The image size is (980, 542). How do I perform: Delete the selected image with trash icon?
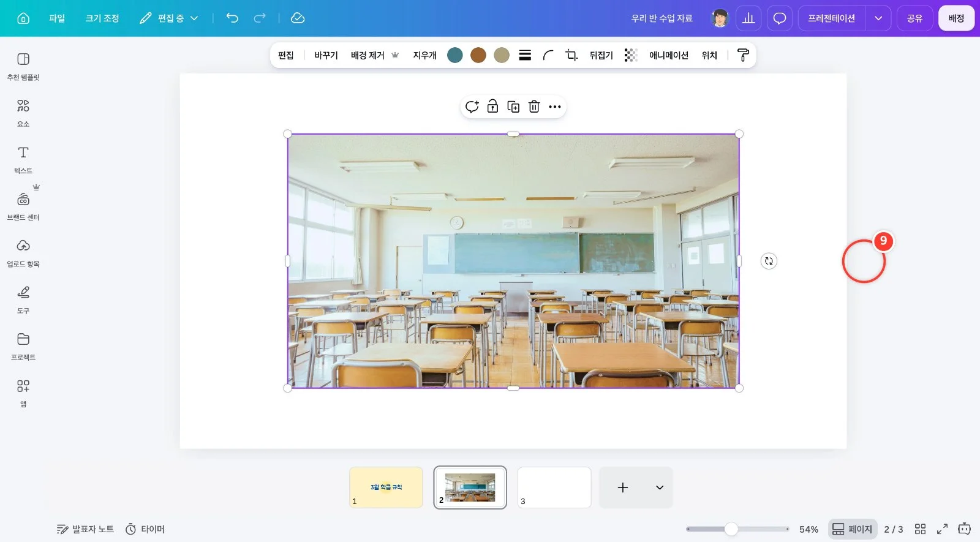click(x=534, y=107)
